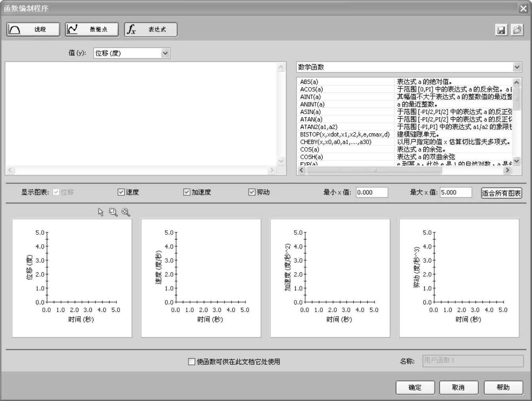The width and height of the screenshot is (532, 401).
Task: Expand the 数学函数 category dropdown
Action: click(x=517, y=67)
